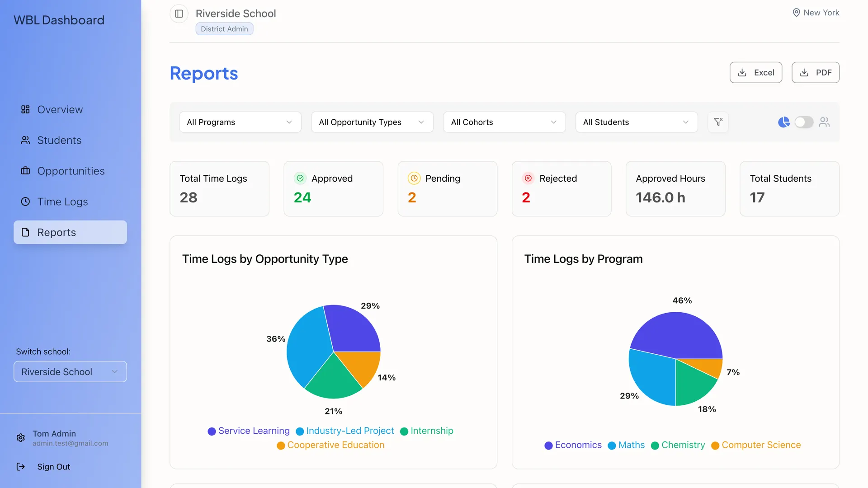The height and width of the screenshot is (488, 868).
Task: Click the Approved Hours 146.0 h value
Action: (x=660, y=197)
